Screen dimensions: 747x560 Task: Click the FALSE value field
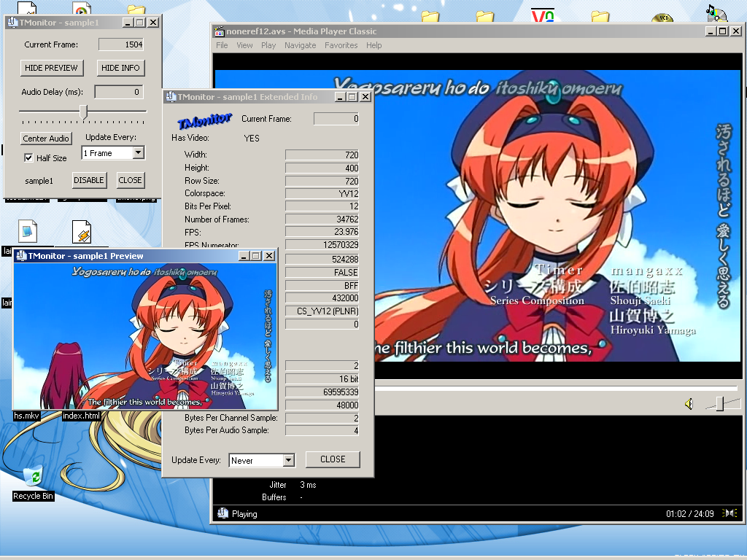tap(322, 273)
